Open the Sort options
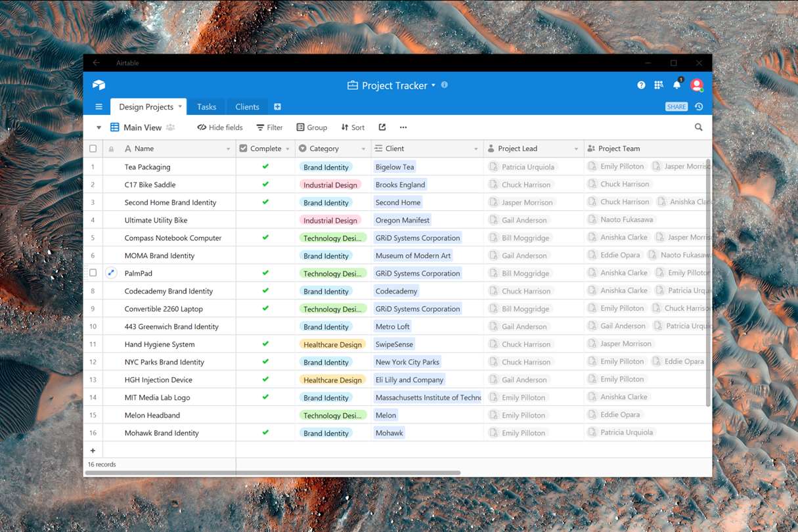The image size is (798, 532). click(x=353, y=127)
